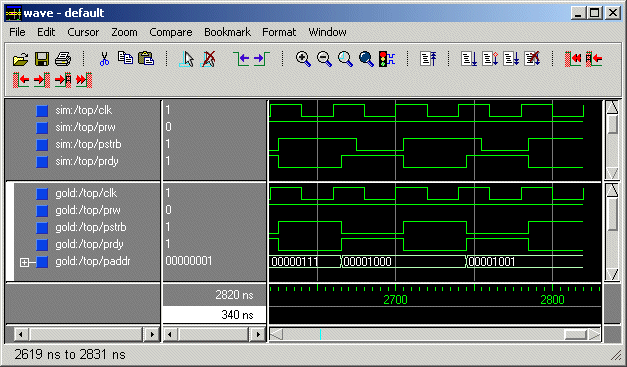The image size is (627, 367).
Task: Click the 2700 mark on time ruler
Action: 395,299
